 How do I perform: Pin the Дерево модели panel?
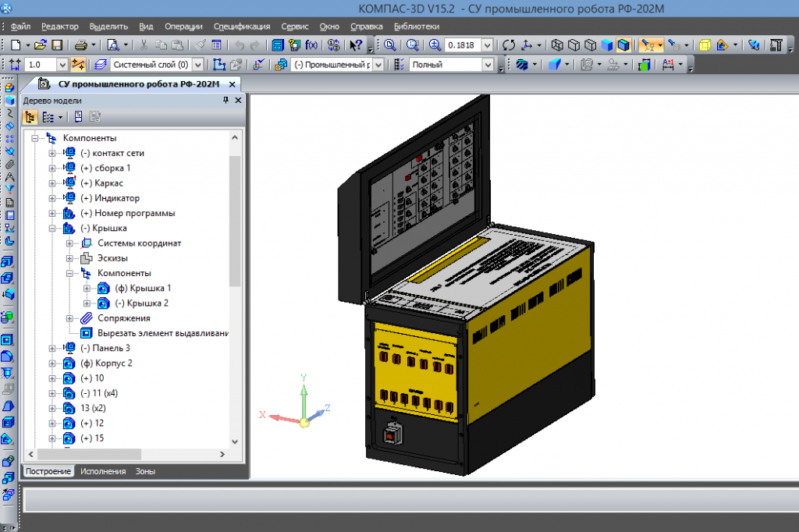[x=225, y=100]
